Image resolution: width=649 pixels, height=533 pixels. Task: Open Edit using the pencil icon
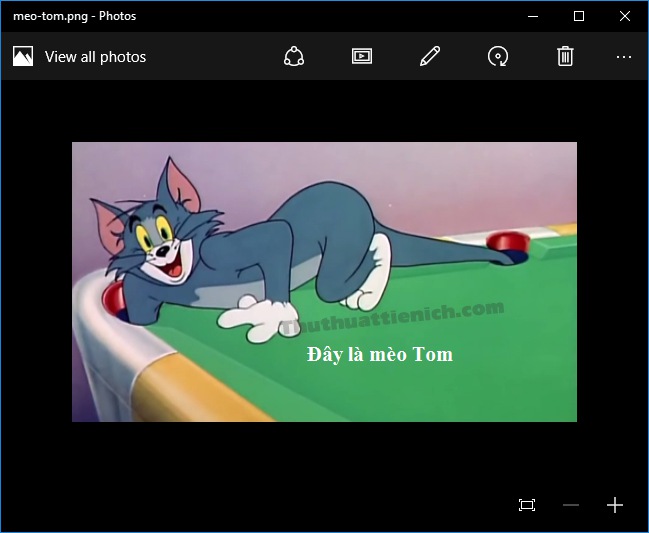click(430, 57)
